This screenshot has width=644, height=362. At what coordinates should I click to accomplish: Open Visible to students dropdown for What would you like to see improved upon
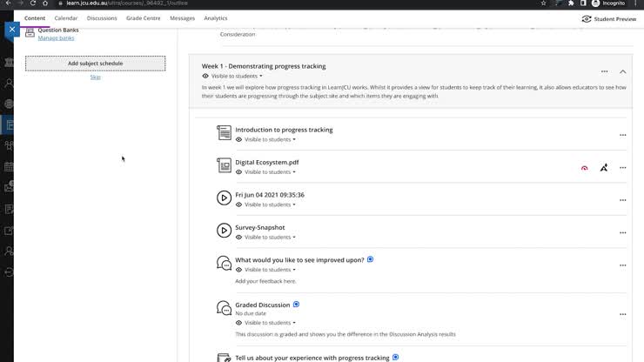(271, 270)
